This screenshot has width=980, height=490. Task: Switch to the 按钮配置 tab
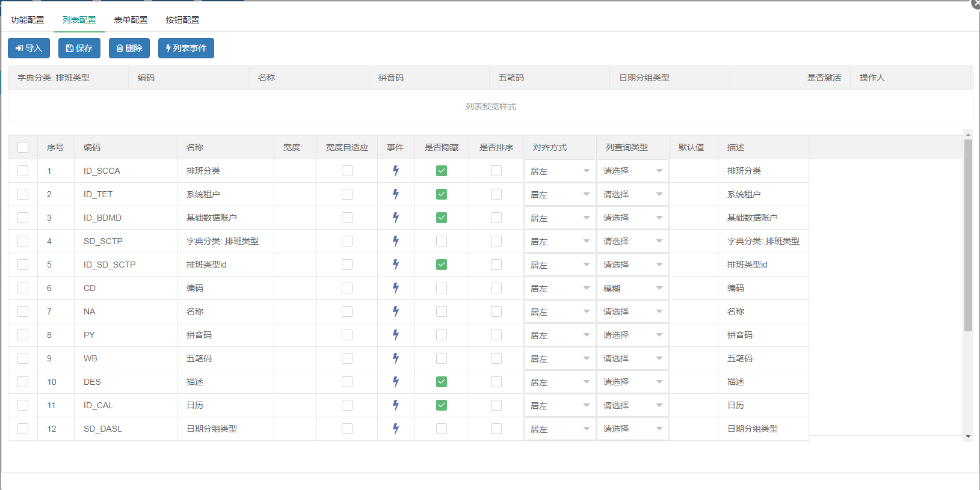(x=182, y=20)
